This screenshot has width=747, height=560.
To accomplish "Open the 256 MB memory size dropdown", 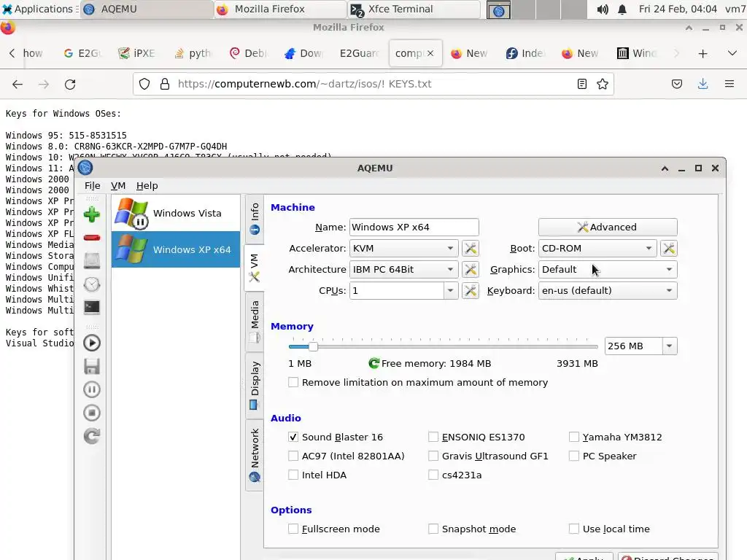I will click(x=670, y=346).
